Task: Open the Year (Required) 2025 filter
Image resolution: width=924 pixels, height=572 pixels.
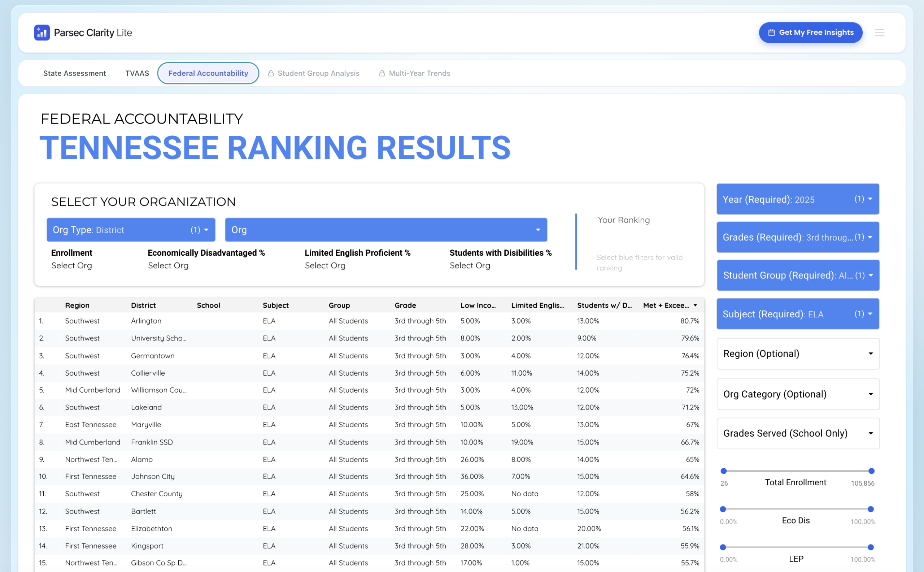Action: click(x=798, y=199)
